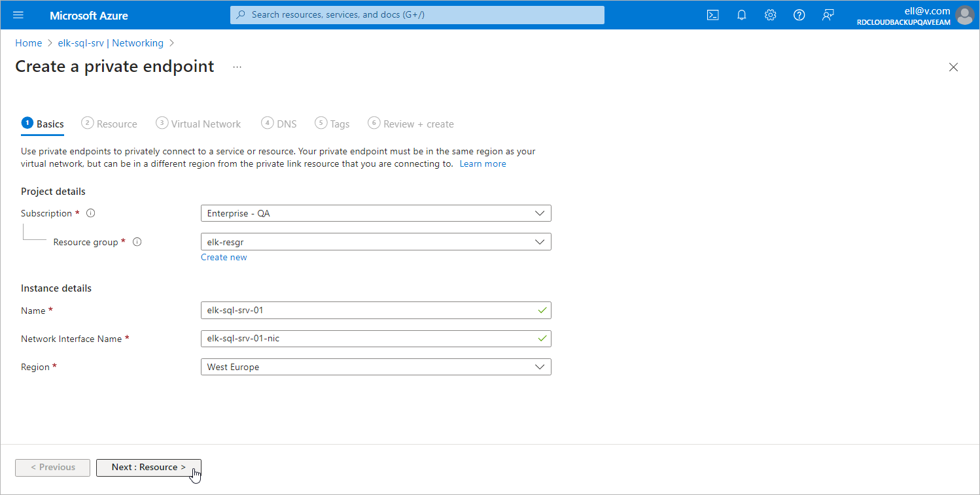Go to Home breadcrumb
The image size is (980, 495).
(29, 43)
